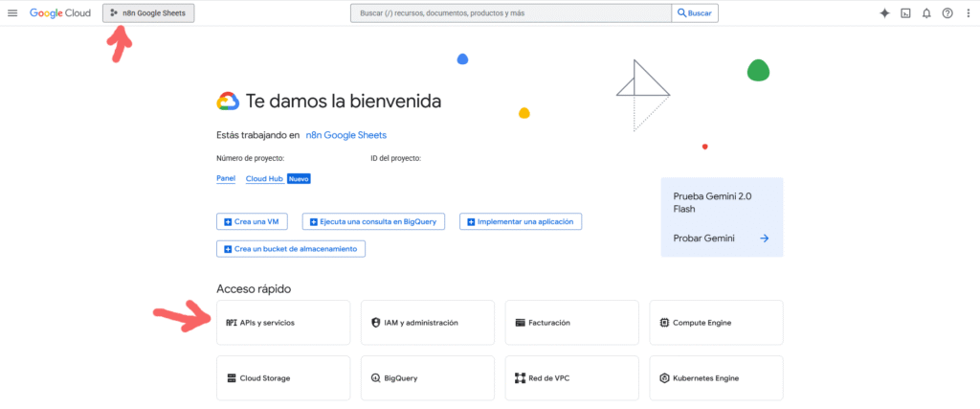Open the hamburger navigation menu
The image size is (980, 409).
[x=12, y=13]
